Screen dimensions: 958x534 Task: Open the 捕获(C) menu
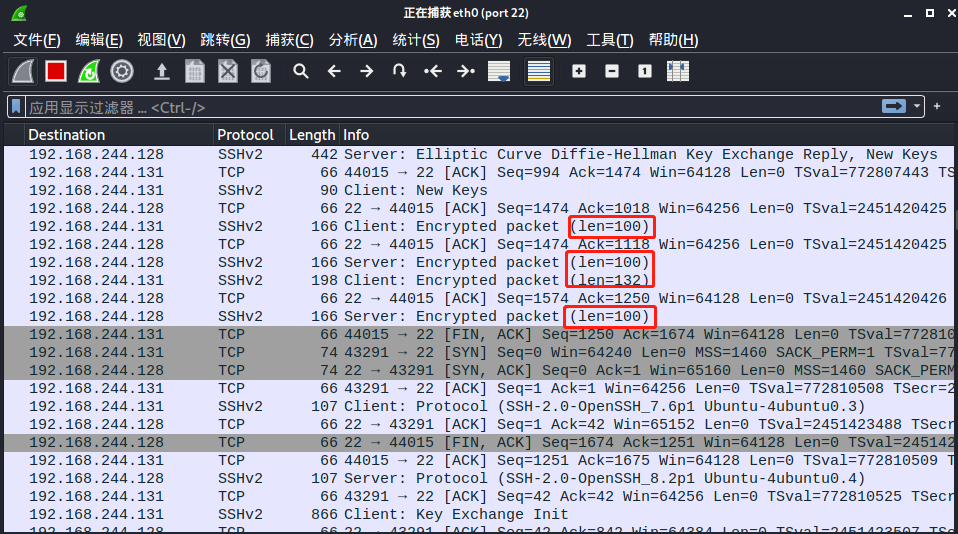click(289, 40)
